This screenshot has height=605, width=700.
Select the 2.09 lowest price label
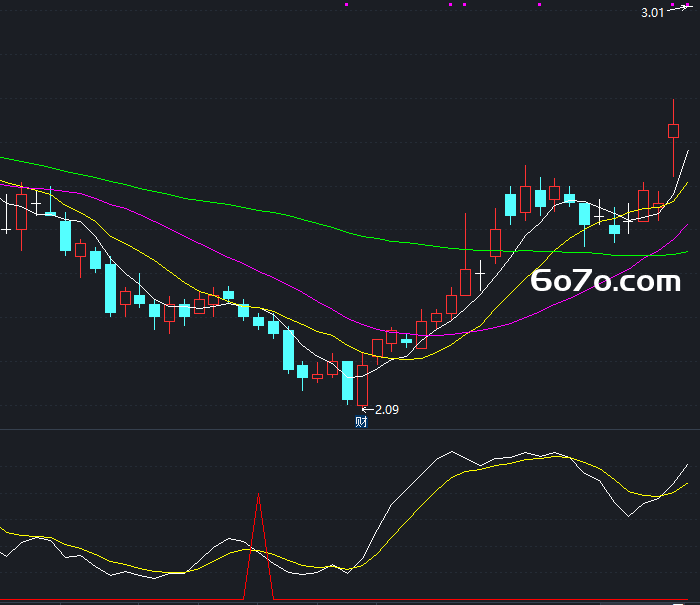[387, 409]
